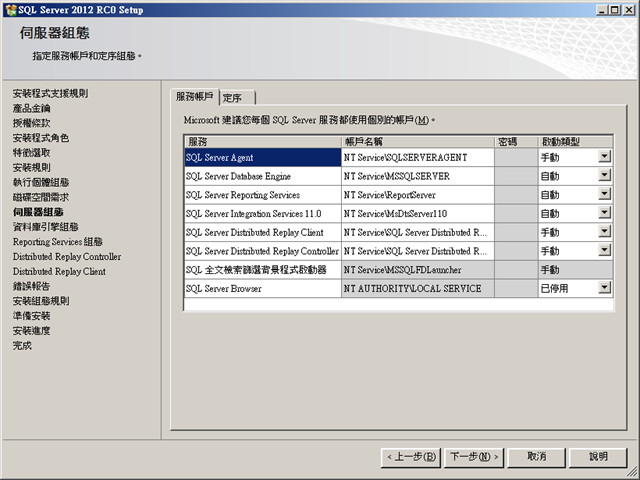Switch to the 服務帳戶 tab

[195, 97]
